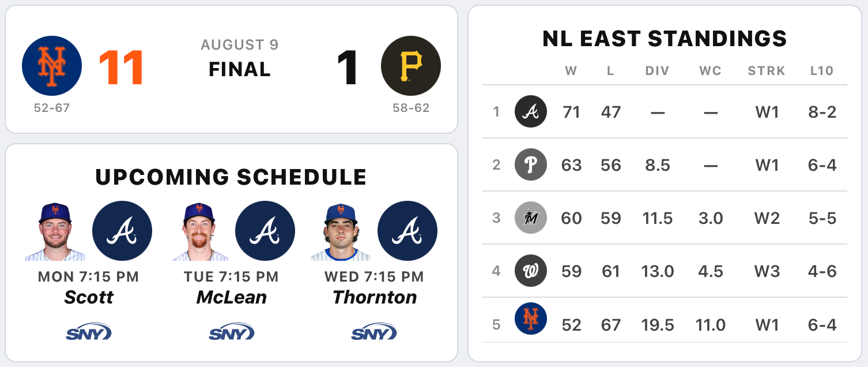868x367 pixels.
Task: Click the SNY logo under McLean
Action: tap(232, 332)
